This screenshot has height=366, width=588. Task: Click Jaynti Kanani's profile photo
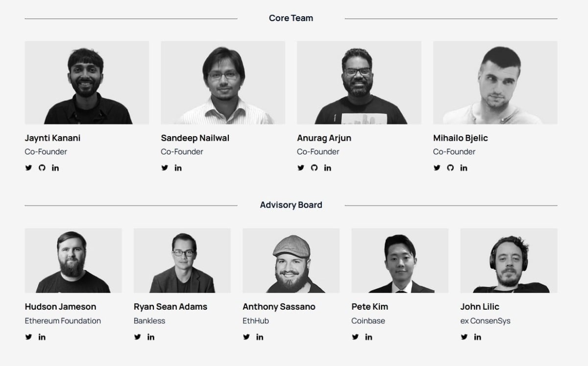87,82
